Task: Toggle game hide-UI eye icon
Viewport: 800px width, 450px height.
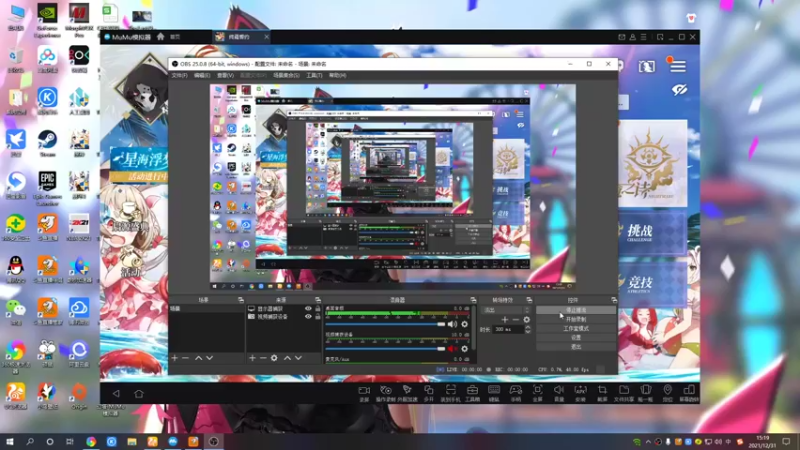Action: coord(679,90)
